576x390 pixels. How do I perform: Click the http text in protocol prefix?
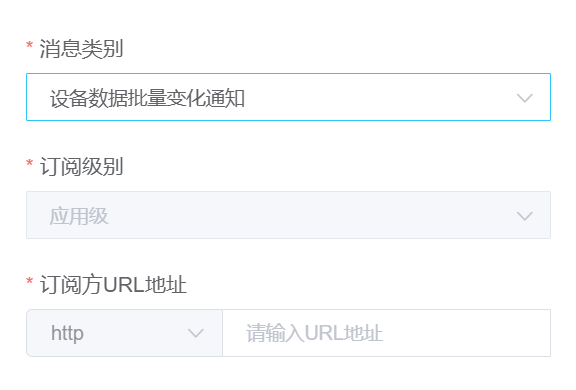[67, 333]
